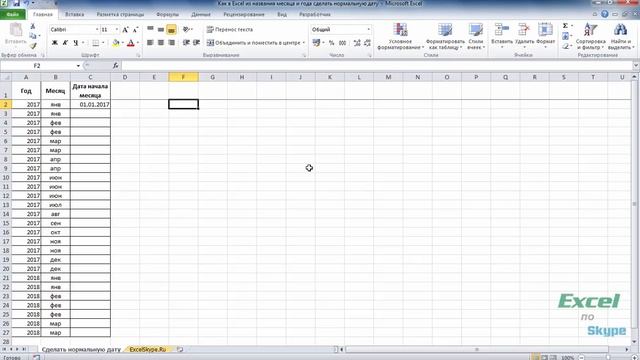Apply the yellow fill color bucket
This screenshot has width=640, height=360.
(x=116, y=43)
